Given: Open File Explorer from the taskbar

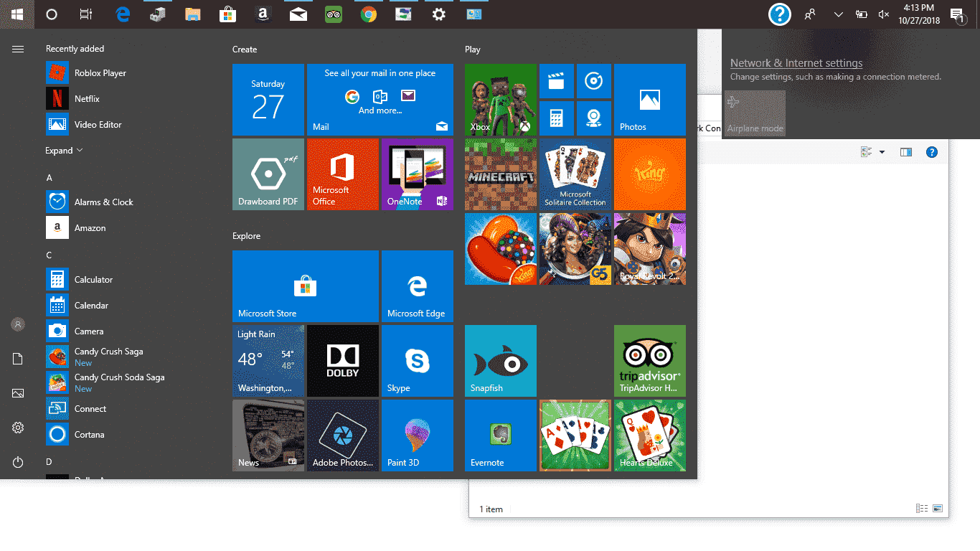Looking at the screenshot, I should tap(192, 14).
